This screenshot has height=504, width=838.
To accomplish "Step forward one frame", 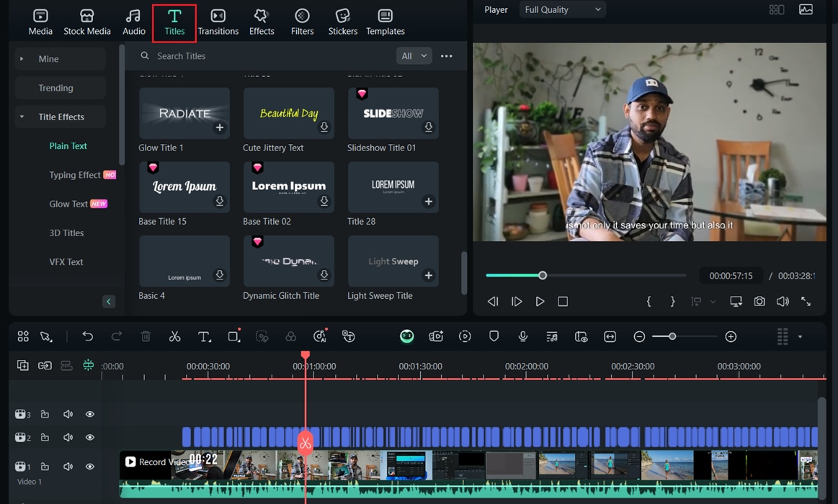I will tap(516, 302).
